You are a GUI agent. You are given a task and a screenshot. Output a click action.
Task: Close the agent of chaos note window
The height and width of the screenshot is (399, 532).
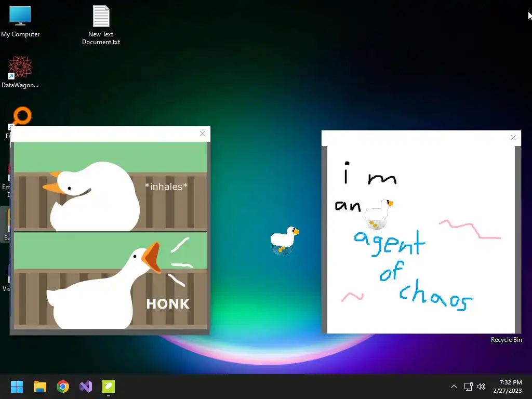click(513, 137)
